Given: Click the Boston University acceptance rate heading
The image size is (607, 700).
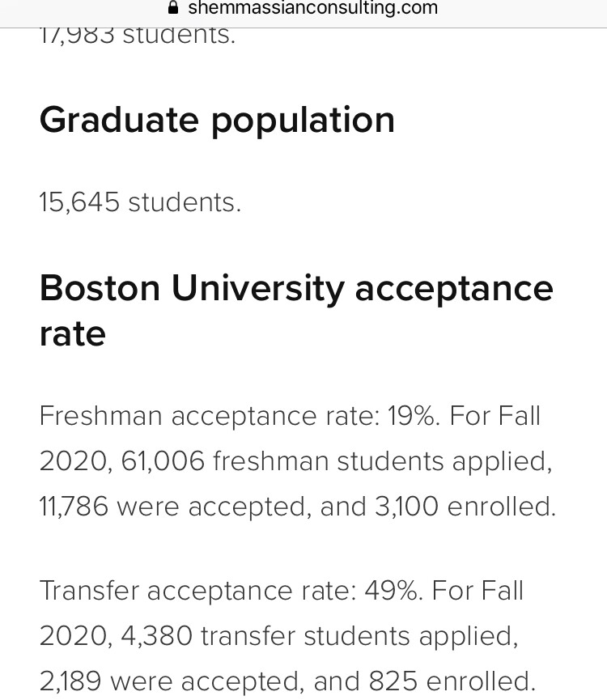Looking at the screenshot, I should [x=296, y=310].
